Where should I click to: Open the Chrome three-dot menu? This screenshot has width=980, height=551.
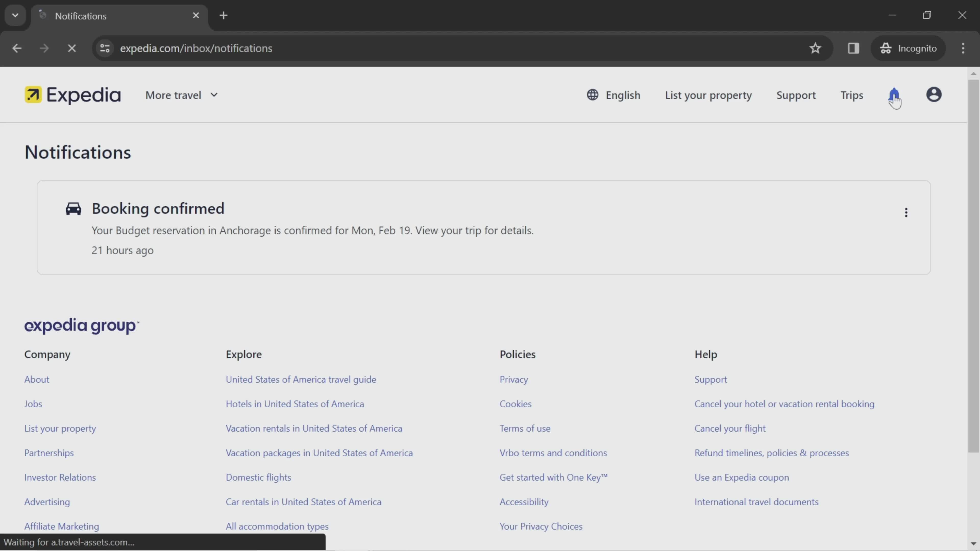(x=963, y=48)
